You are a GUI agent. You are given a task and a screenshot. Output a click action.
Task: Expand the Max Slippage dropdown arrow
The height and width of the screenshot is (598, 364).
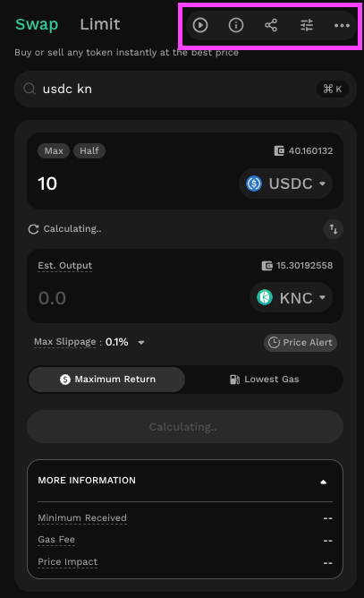pyautogui.click(x=141, y=343)
